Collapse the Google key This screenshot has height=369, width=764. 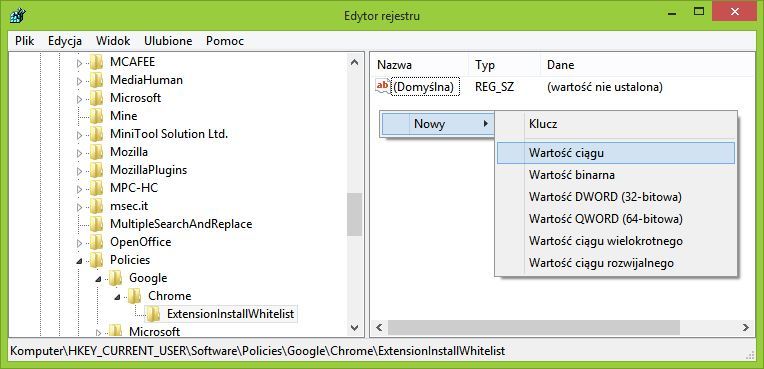coord(98,279)
